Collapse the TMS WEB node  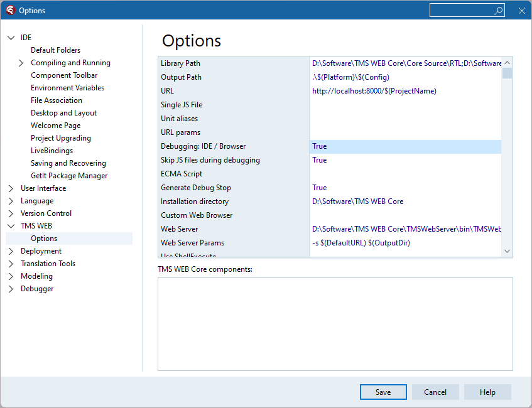click(11, 226)
